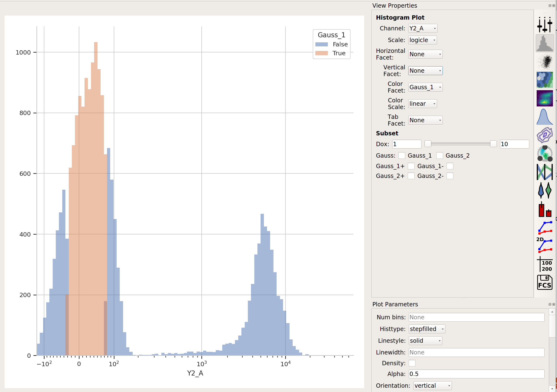
Task: Open the Orientation dropdown showing vertical
Action: (x=432, y=386)
